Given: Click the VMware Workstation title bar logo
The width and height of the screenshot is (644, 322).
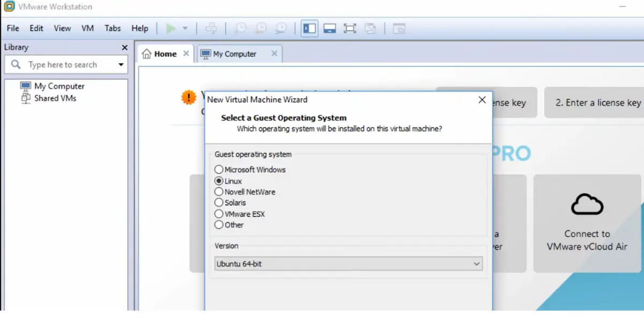Looking at the screenshot, I should click(9, 7).
